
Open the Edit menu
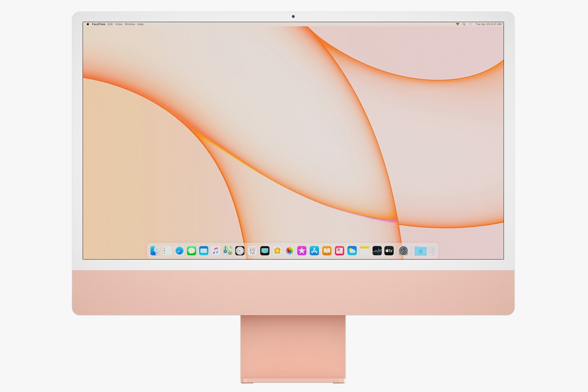click(x=110, y=24)
